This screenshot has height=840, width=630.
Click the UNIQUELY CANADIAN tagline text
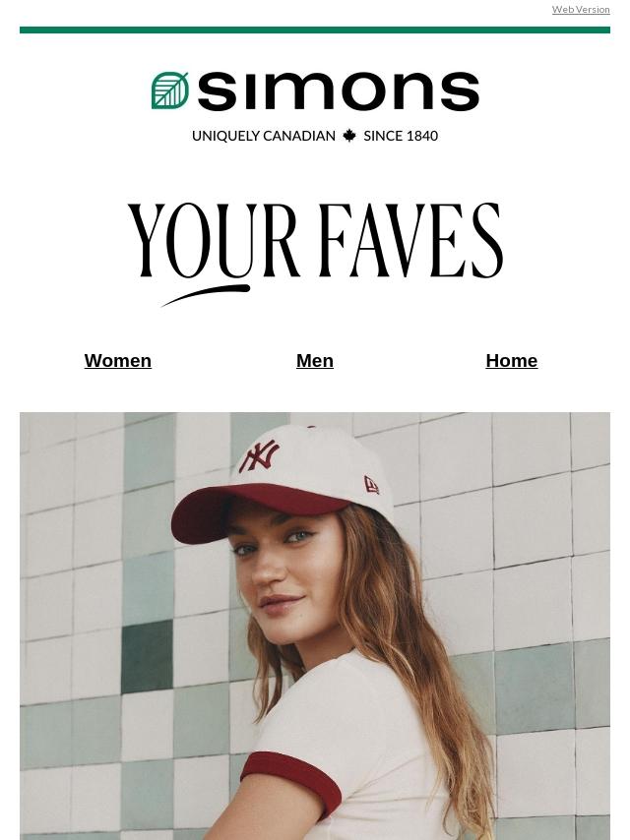(264, 136)
